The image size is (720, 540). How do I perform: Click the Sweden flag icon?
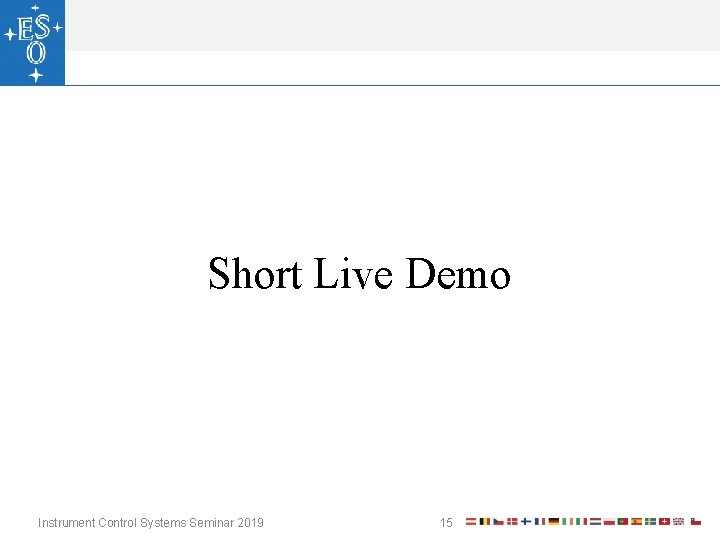pyautogui.click(x=651, y=521)
